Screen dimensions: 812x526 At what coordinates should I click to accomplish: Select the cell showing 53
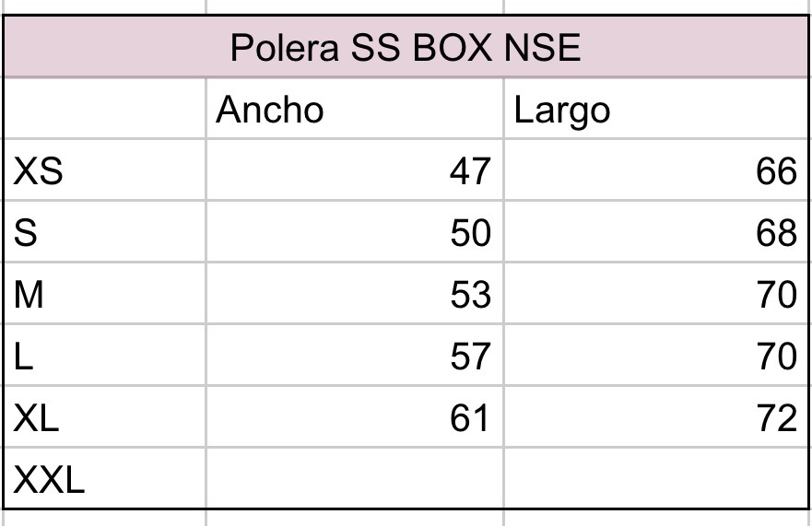tap(355, 294)
